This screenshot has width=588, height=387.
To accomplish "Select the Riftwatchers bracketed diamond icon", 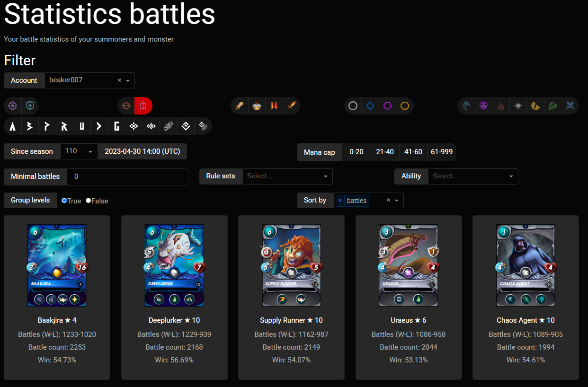I will coord(151,126).
